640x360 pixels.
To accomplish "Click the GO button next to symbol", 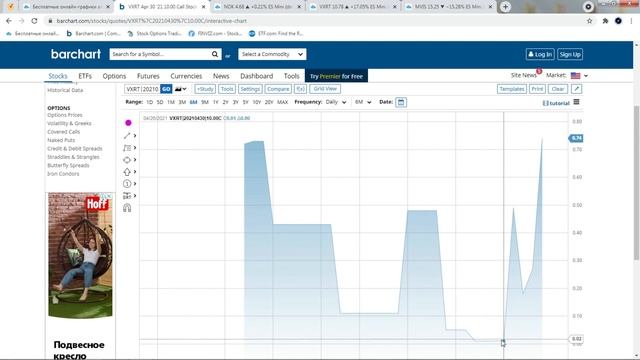I will click(166, 89).
